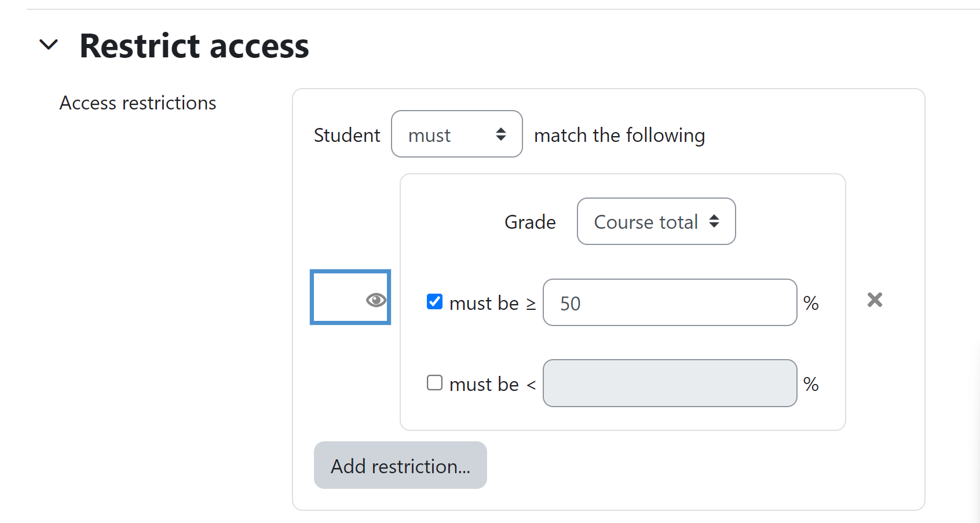Collapse the Restrict access section chevron

click(49, 45)
